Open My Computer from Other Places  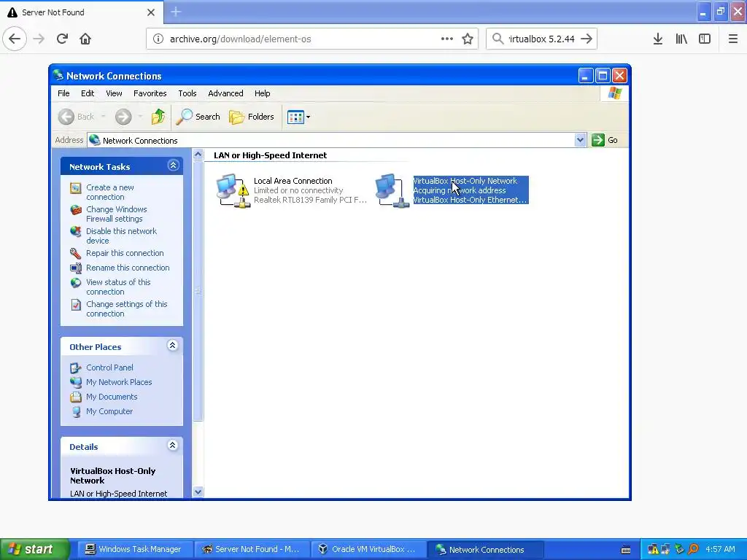(x=109, y=411)
